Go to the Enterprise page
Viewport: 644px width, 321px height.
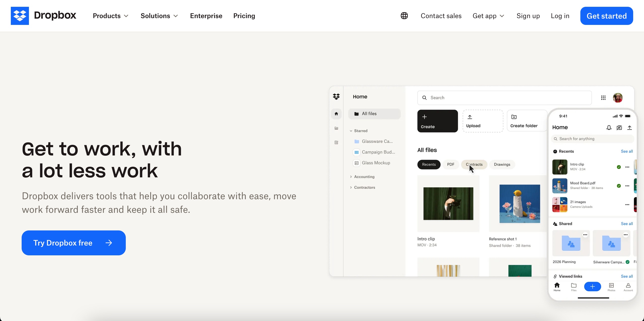click(x=206, y=16)
